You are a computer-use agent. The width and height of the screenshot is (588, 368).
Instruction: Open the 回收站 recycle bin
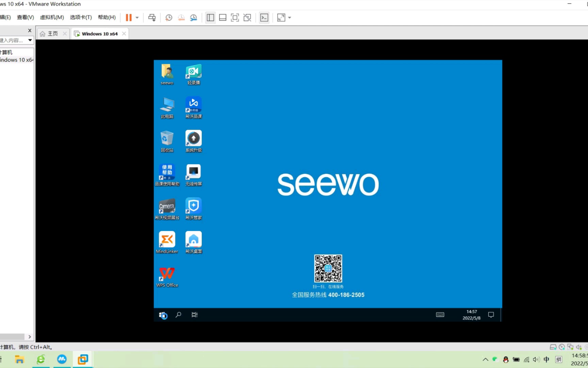coord(167,141)
